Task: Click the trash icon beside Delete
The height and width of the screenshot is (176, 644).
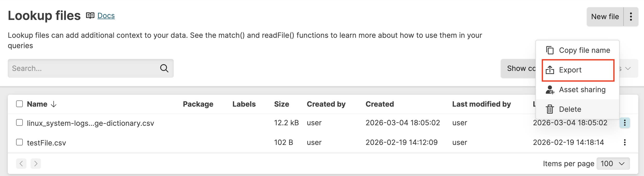Action: 549,109
